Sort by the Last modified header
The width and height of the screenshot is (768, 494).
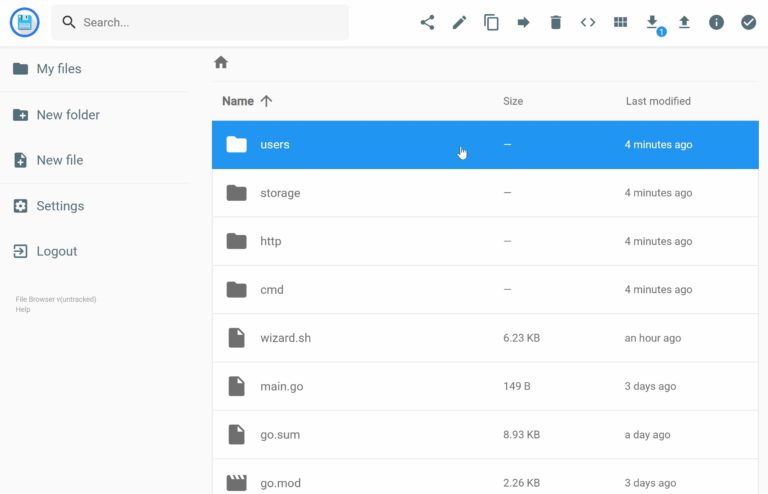658,101
